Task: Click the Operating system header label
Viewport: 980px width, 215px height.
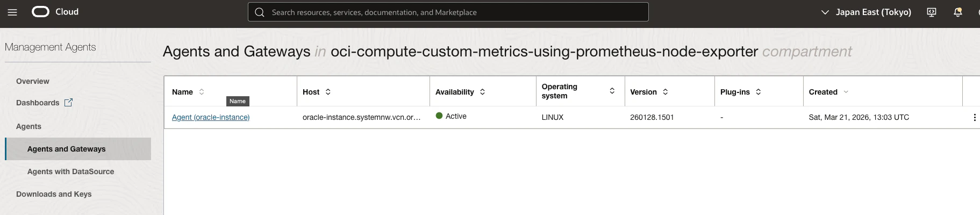Action: (x=560, y=91)
